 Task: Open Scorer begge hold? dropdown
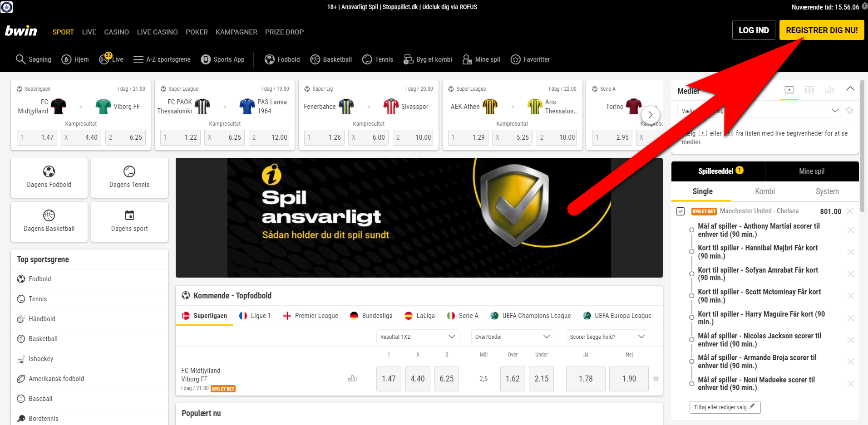tap(607, 337)
